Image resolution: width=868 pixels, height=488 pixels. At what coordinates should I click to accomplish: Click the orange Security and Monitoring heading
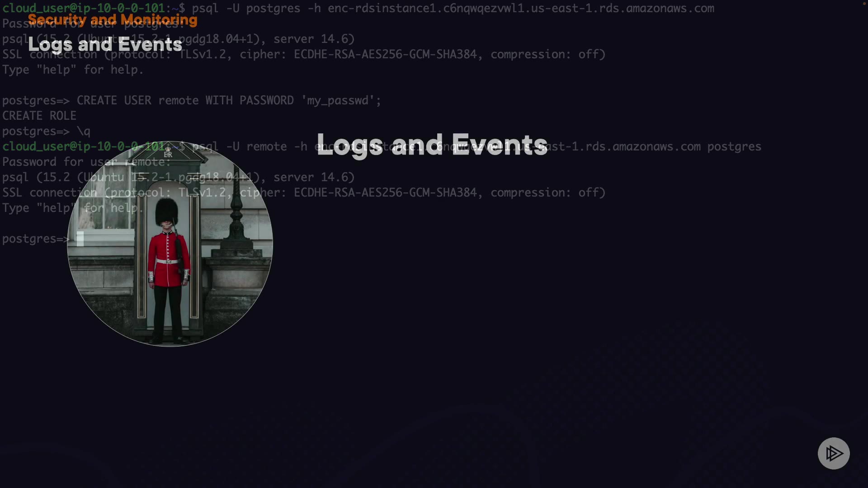point(113,20)
